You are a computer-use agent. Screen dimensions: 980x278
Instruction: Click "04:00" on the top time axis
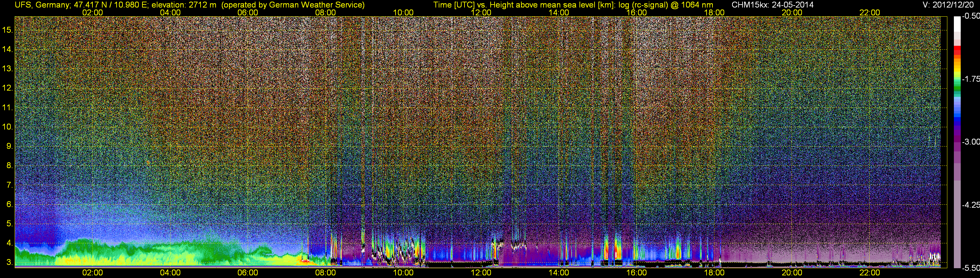pyautogui.click(x=170, y=12)
